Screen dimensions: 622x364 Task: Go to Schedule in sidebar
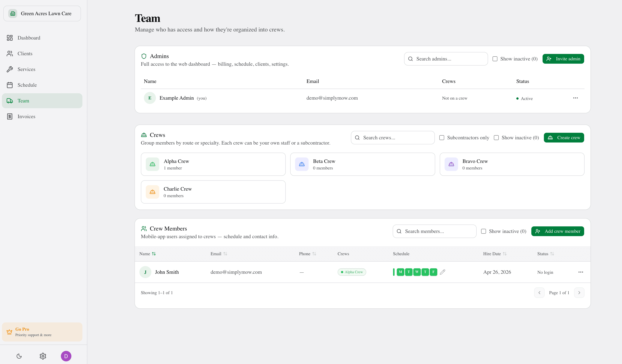pyautogui.click(x=27, y=85)
